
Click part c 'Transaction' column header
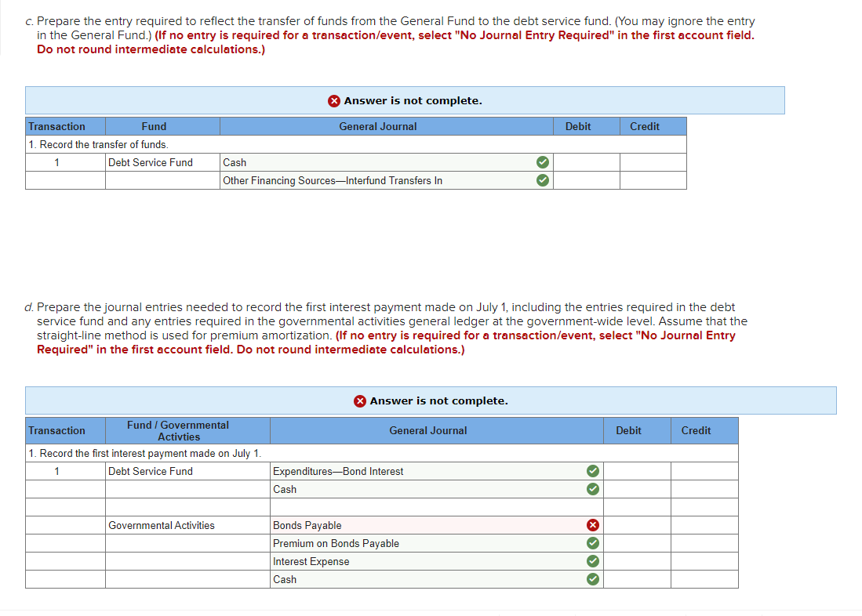[x=65, y=126]
